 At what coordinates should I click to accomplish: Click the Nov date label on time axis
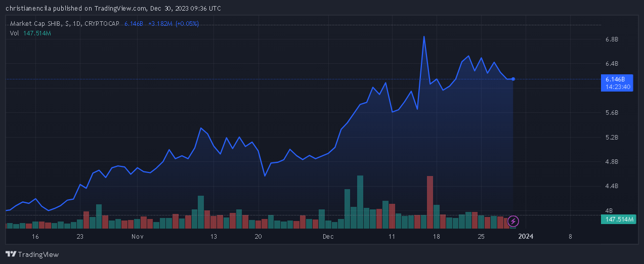point(137,237)
